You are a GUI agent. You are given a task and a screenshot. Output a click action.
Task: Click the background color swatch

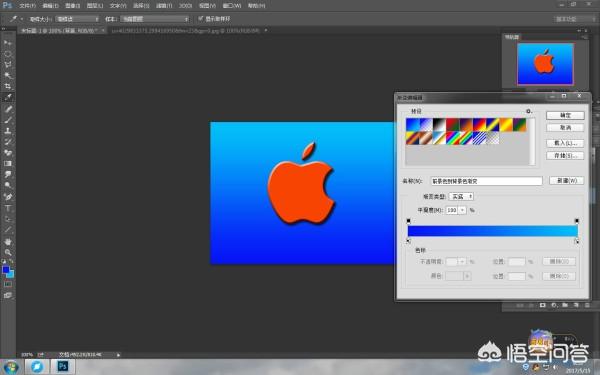[11, 275]
